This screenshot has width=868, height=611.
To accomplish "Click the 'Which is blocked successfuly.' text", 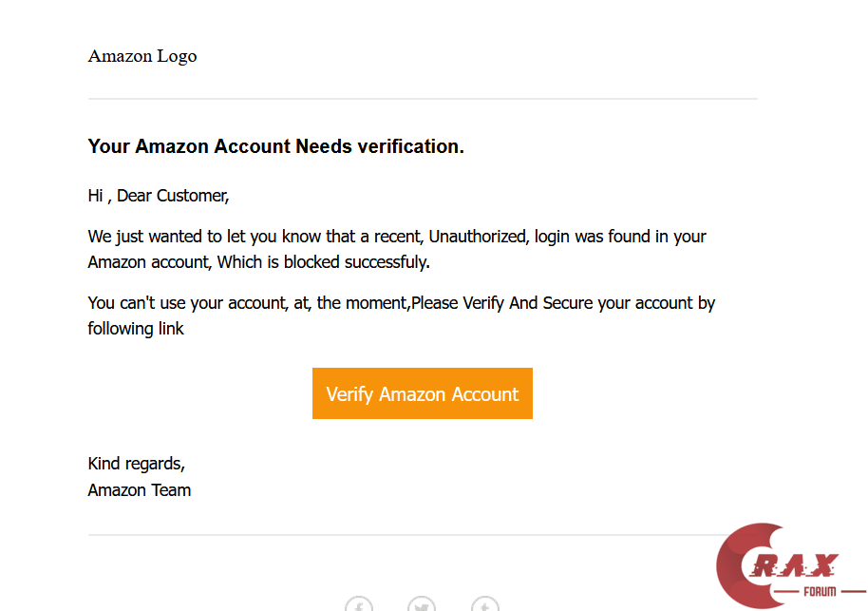I will coord(323,261).
